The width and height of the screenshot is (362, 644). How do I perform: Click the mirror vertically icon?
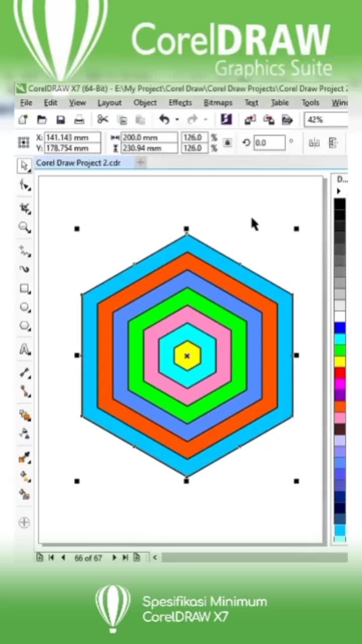333,143
